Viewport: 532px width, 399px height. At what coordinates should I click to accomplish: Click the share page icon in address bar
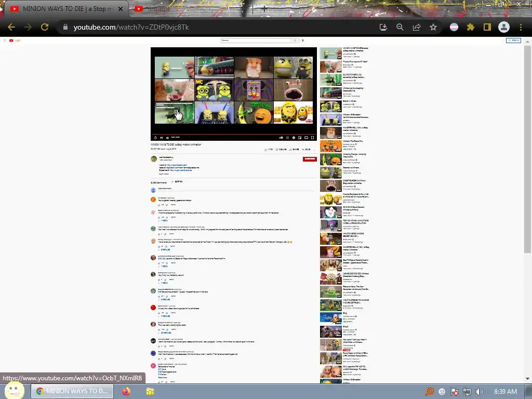click(417, 27)
